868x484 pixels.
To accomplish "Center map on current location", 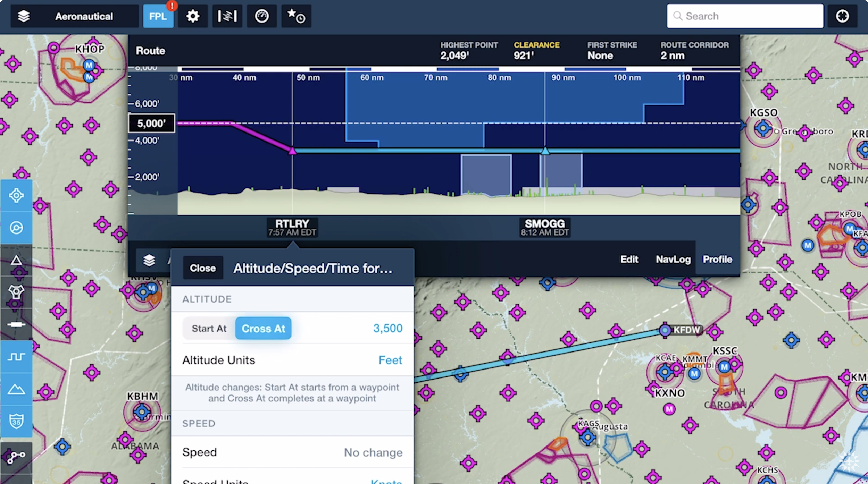I will (x=842, y=16).
